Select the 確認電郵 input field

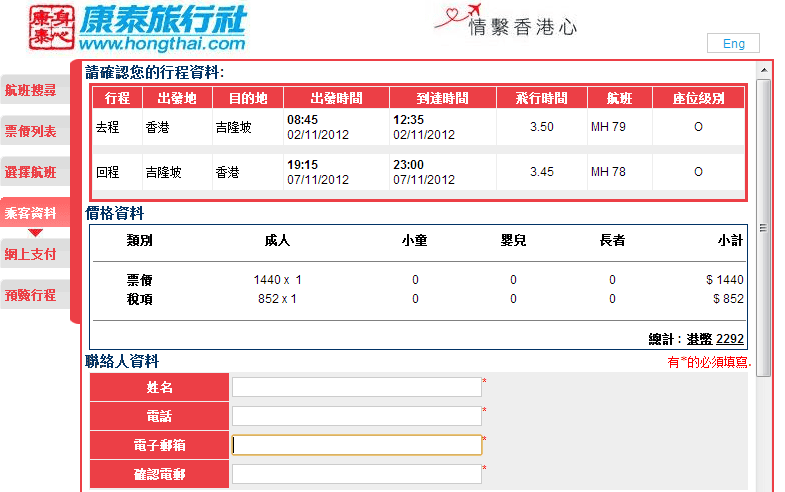coord(356,474)
